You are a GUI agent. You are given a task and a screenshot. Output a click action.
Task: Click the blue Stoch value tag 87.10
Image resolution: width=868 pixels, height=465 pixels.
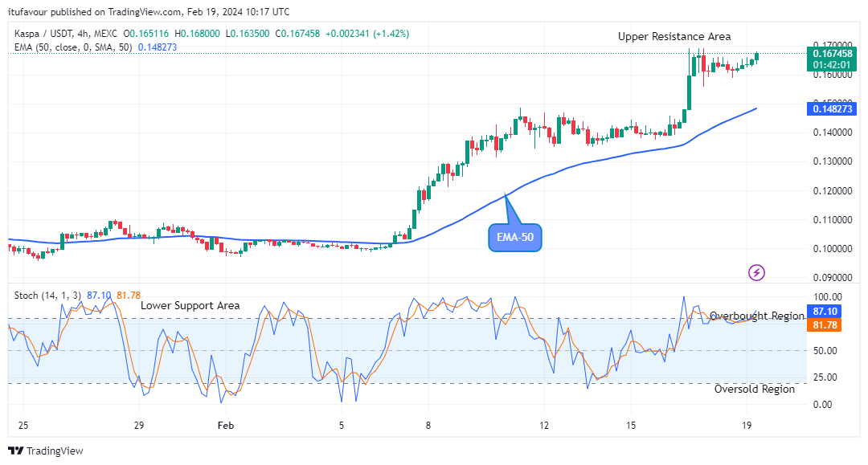click(x=826, y=311)
